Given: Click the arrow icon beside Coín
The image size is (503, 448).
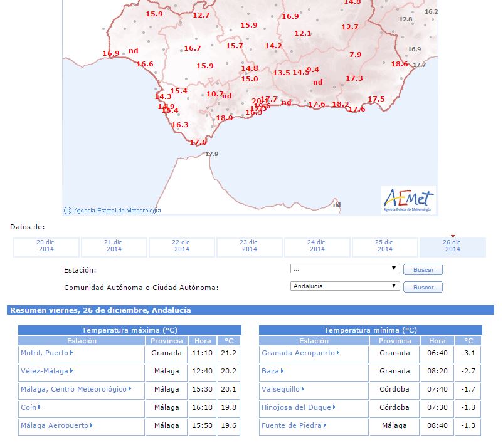Looking at the screenshot, I should point(40,407).
